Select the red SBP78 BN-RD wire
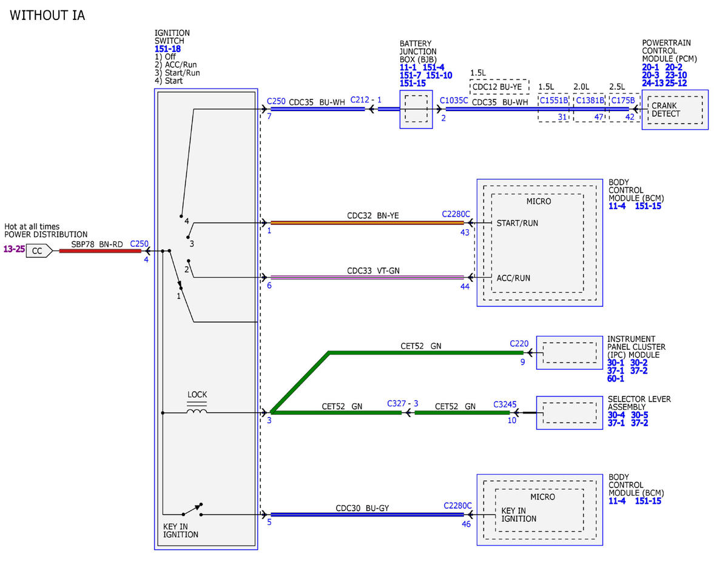This screenshot has height=562, width=728. pos(100,250)
